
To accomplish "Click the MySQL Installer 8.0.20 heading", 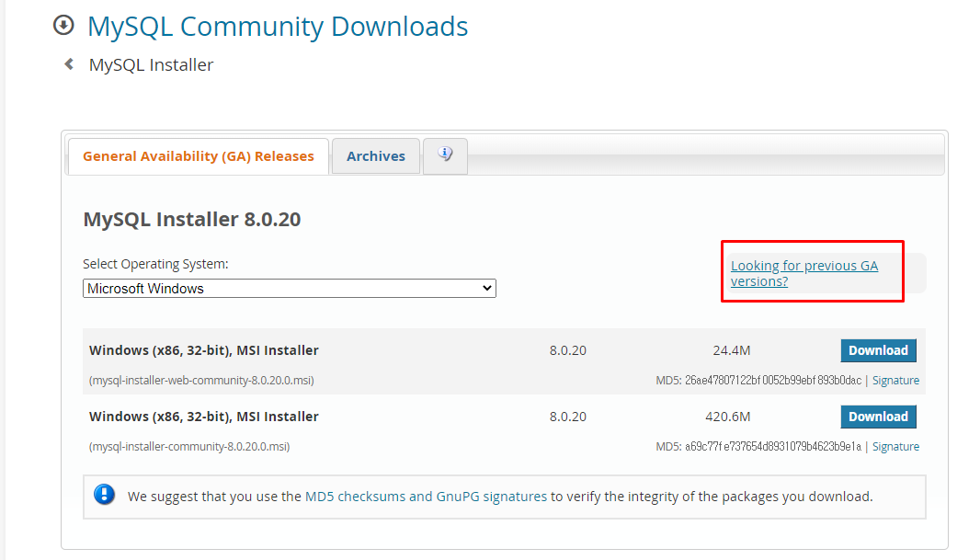I will pos(192,220).
